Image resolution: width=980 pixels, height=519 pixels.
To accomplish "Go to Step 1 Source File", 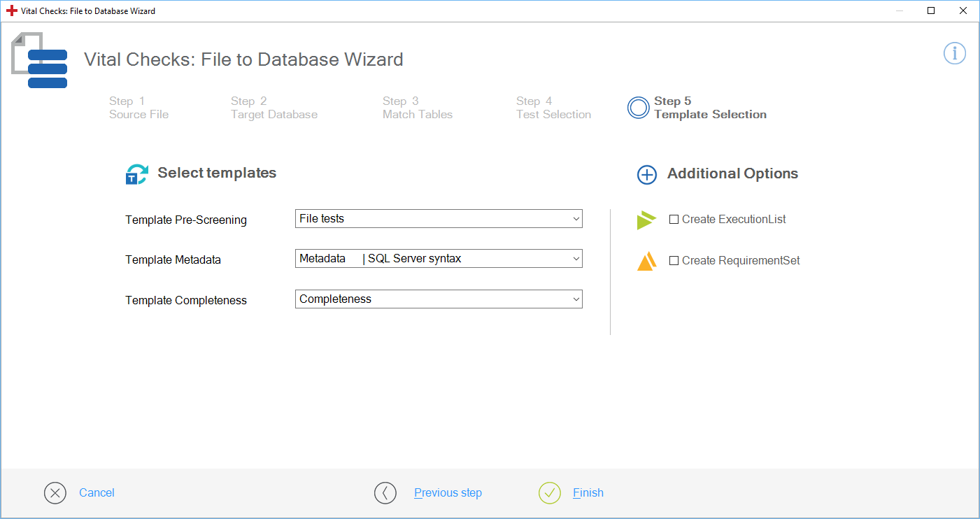I will 139,108.
